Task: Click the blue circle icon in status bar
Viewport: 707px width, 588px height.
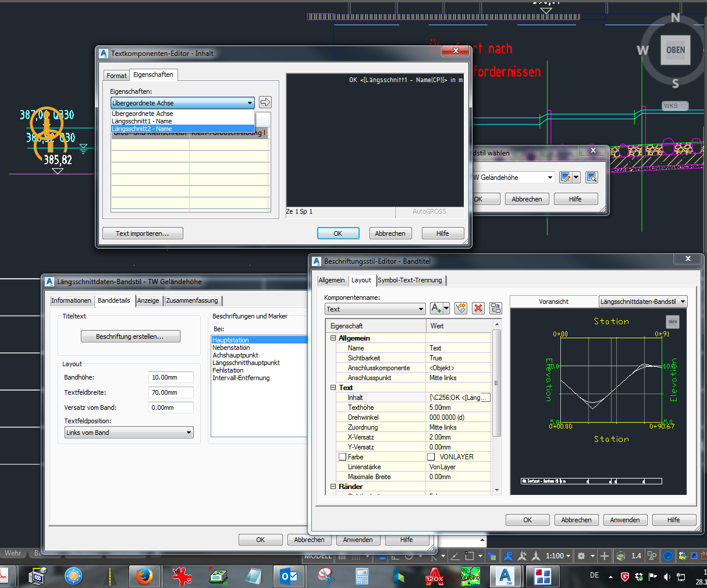Action: tap(668, 556)
